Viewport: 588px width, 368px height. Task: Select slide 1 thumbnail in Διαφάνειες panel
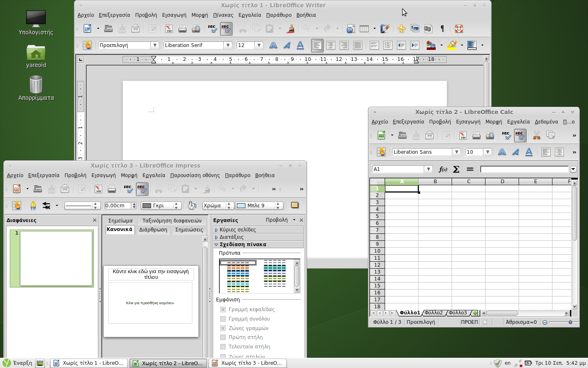[56, 258]
